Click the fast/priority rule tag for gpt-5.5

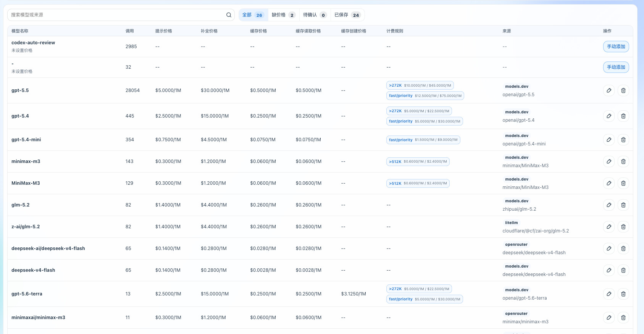point(425,96)
